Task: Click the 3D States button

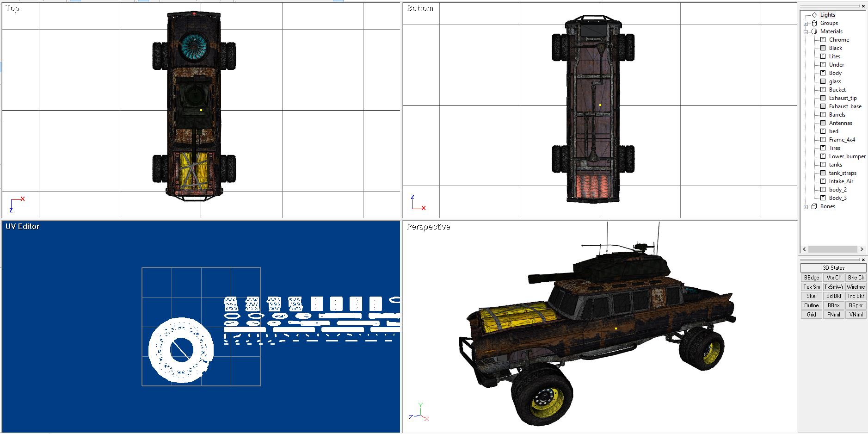Action: coord(833,268)
